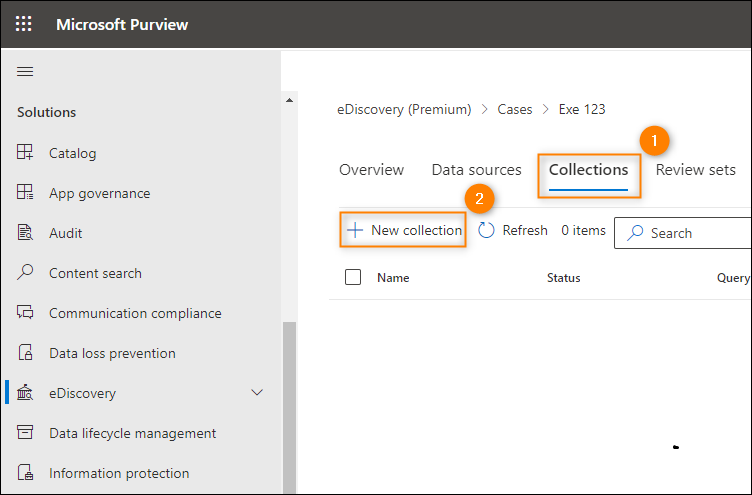Select eDiscovery in the sidebar

(x=82, y=393)
